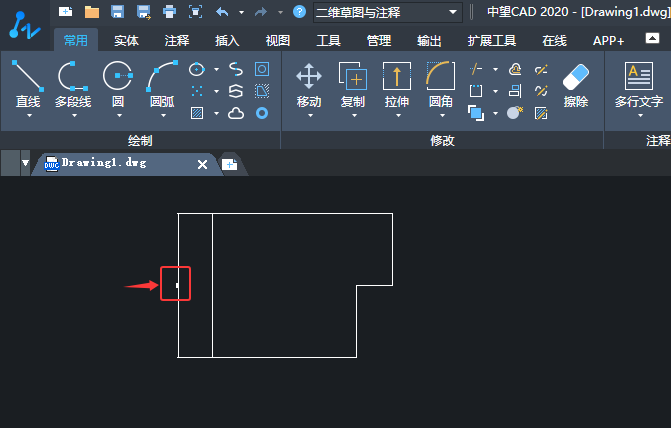Select the multiple points tool
Image resolution: width=671 pixels, height=428 pixels.
click(x=197, y=91)
